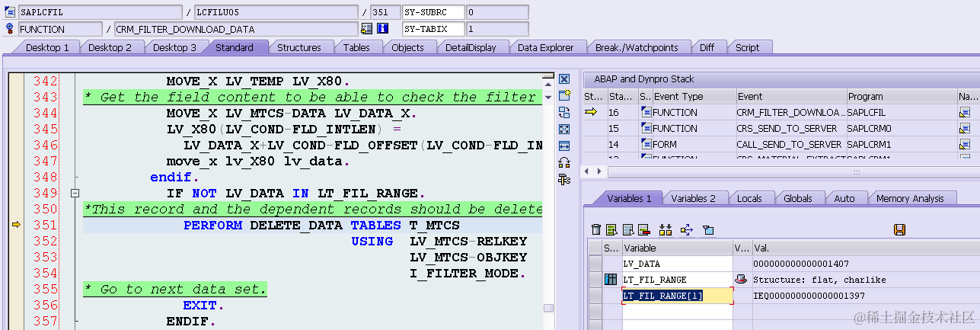The image size is (980, 330).
Task: Switch to Desktop 2 tab
Action: tap(110, 47)
